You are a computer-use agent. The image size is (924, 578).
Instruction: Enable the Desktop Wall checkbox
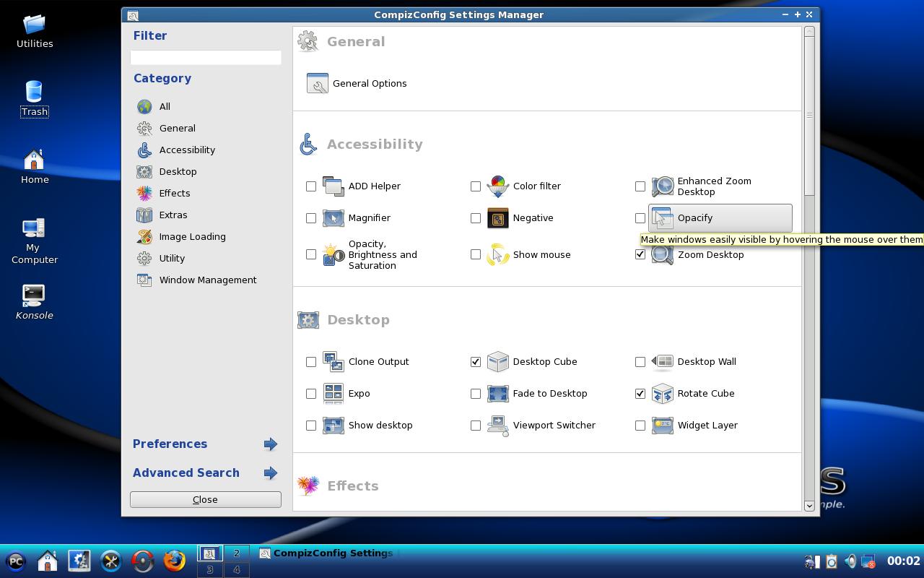tap(640, 362)
